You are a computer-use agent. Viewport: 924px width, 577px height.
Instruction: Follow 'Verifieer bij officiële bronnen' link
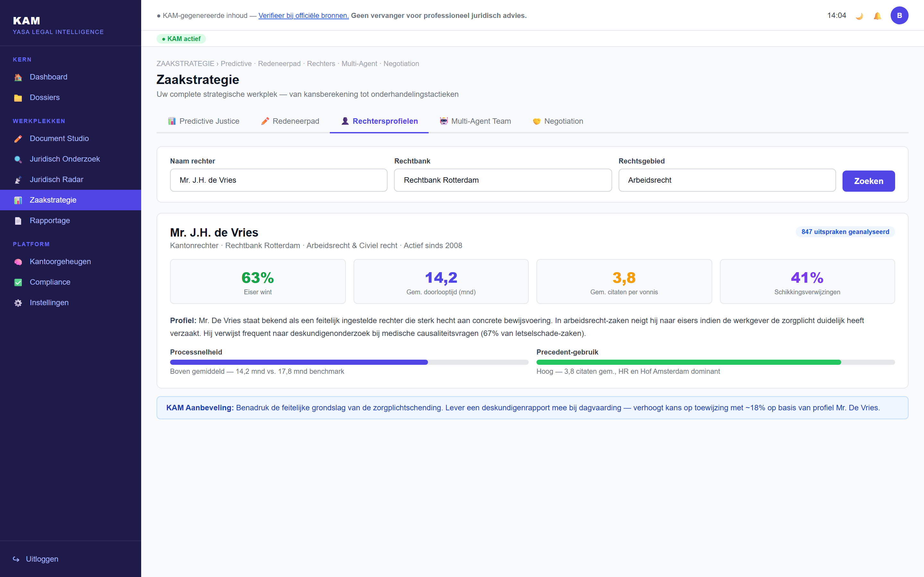(304, 16)
